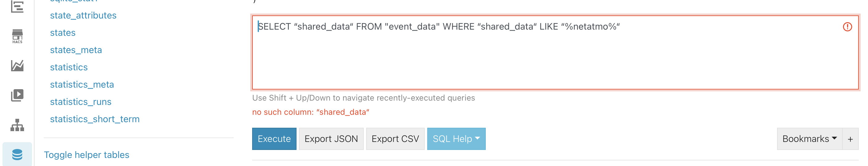Expand the SQL Help dropdown

pos(456,139)
